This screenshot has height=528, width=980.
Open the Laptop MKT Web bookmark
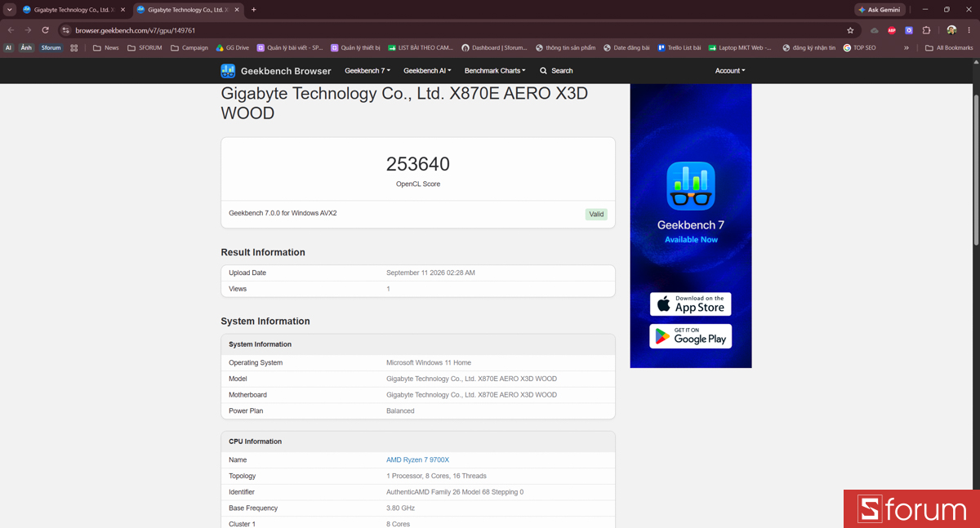(740, 48)
